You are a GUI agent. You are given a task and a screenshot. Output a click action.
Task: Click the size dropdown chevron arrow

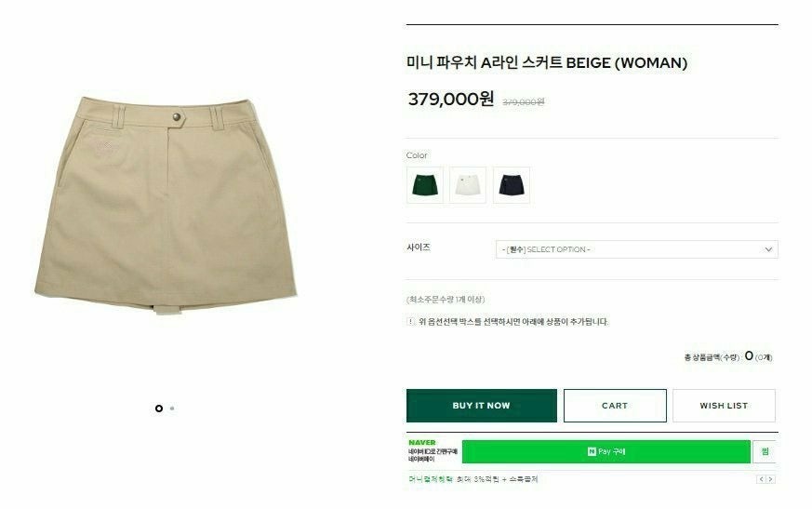pos(768,249)
